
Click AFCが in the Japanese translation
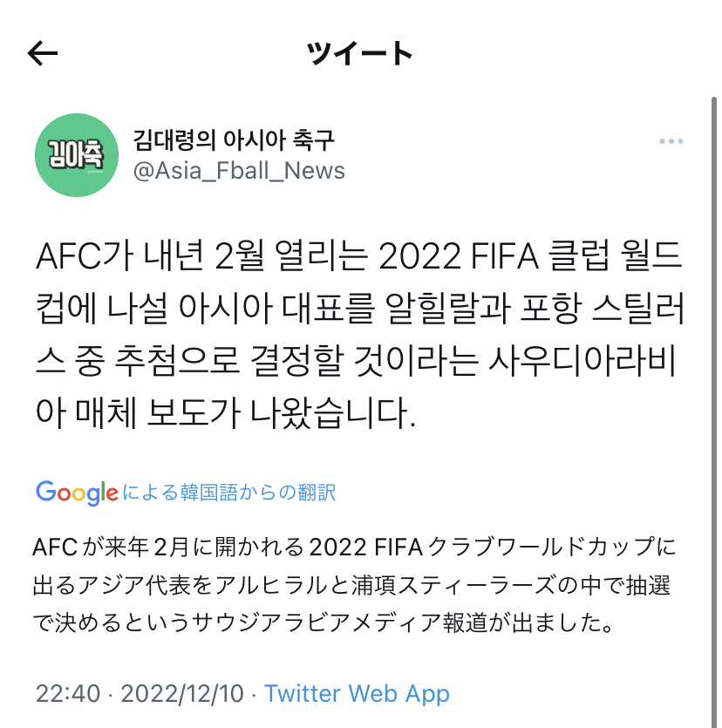[x=66, y=548]
